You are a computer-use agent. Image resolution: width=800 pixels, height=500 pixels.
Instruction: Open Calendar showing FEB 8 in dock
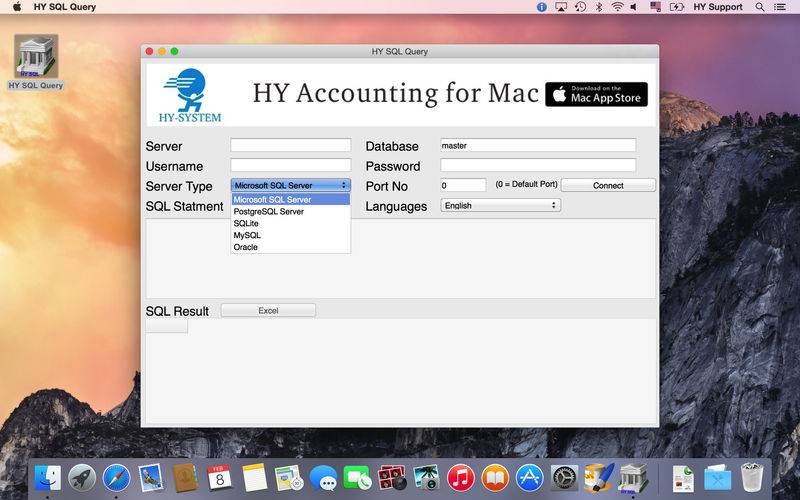[x=219, y=478]
